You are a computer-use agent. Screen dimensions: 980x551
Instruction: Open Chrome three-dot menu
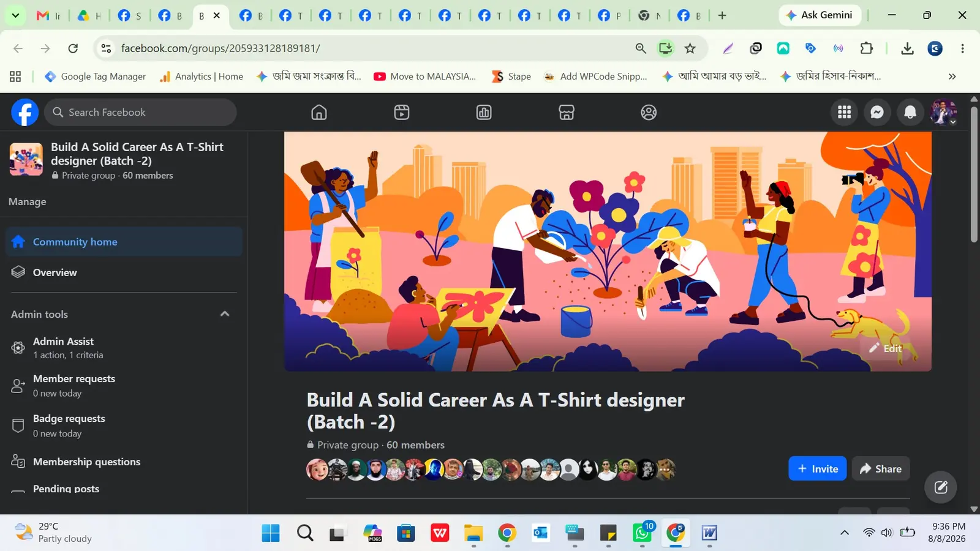click(x=962, y=48)
